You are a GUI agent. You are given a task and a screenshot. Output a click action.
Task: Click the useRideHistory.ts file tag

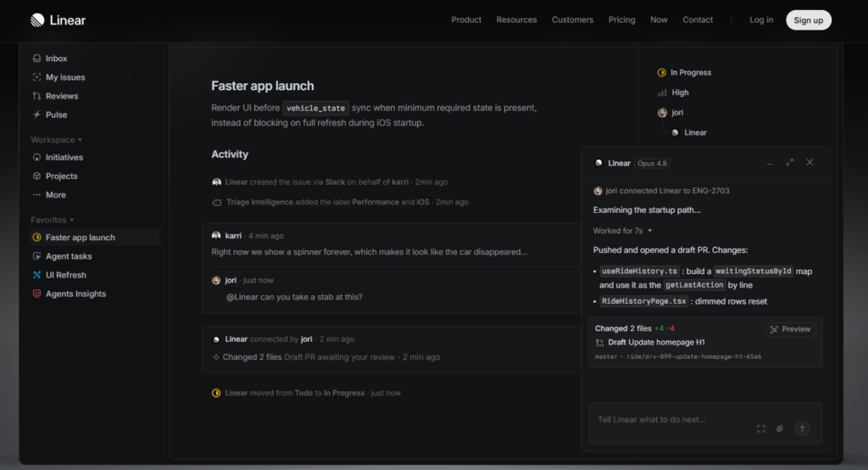tap(639, 271)
